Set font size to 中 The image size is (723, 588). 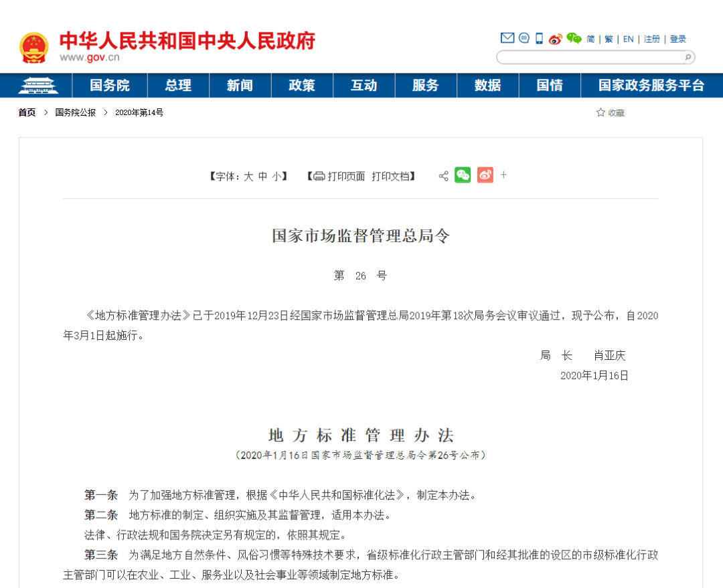(x=263, y=177)
